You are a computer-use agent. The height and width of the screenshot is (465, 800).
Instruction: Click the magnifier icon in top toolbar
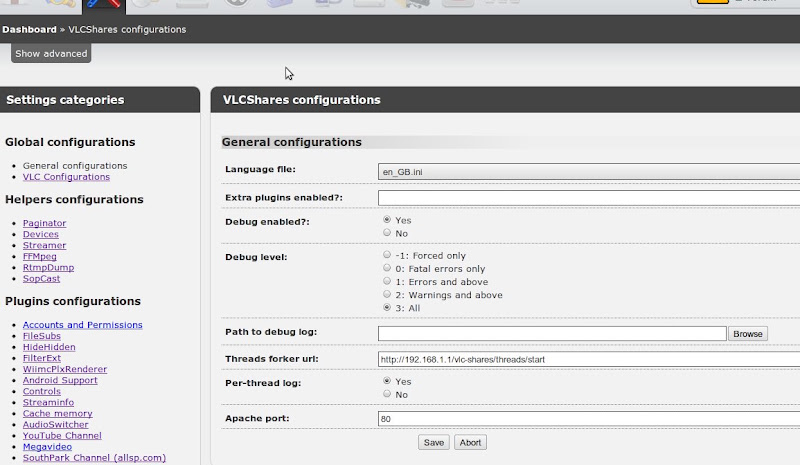60,4
